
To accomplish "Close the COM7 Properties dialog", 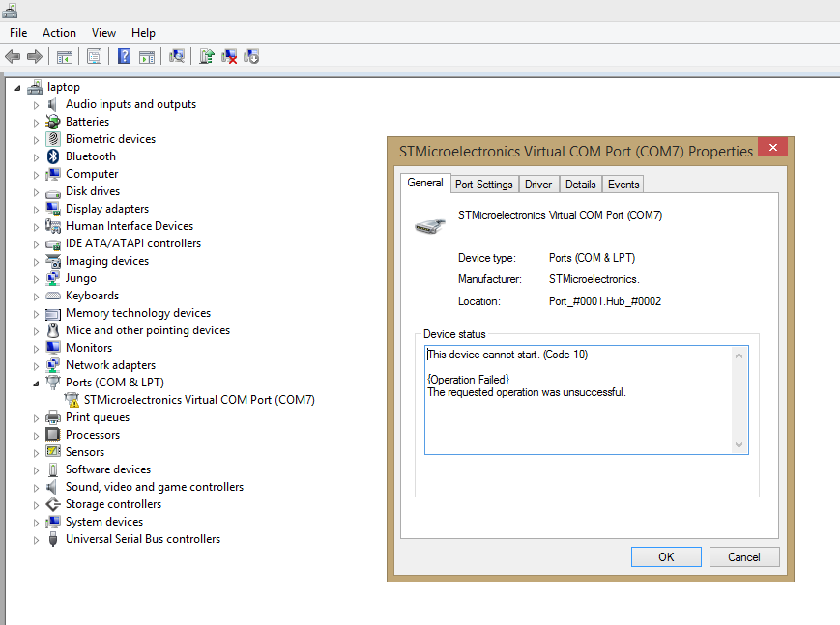I will pos(772,147).
